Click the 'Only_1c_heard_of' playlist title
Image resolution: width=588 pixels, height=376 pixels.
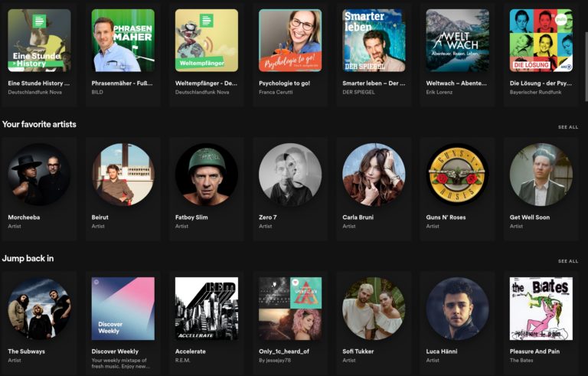[x=284, y=351]
